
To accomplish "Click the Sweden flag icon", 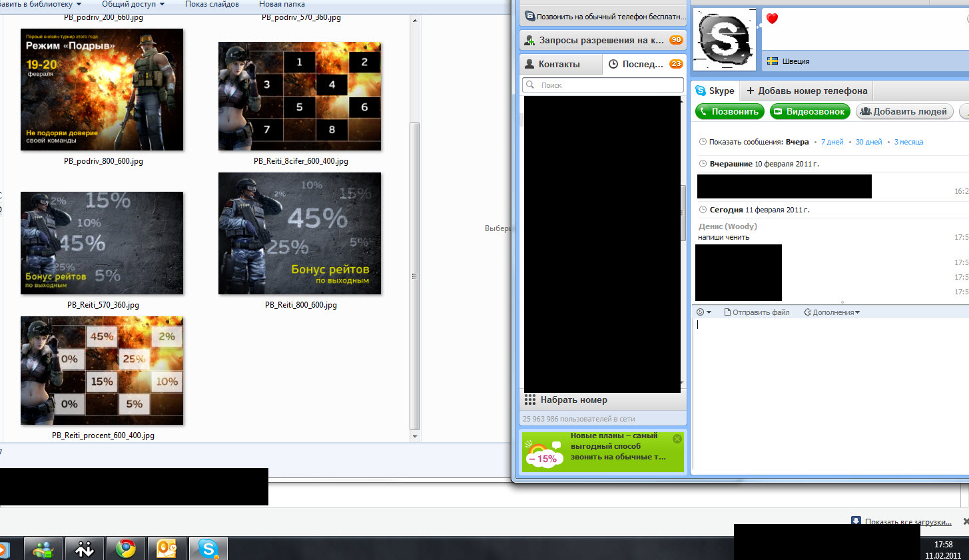I will [x=773, y=61].
